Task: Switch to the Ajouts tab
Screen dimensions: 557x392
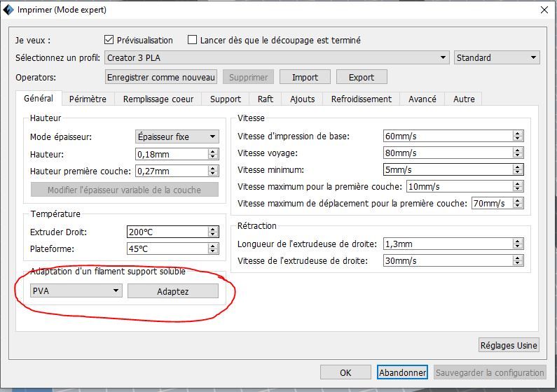Action: [x=302, y=99]
